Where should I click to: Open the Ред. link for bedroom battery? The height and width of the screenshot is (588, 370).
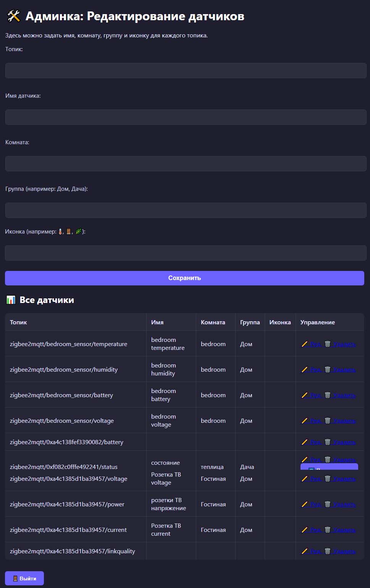coord(315,395)
